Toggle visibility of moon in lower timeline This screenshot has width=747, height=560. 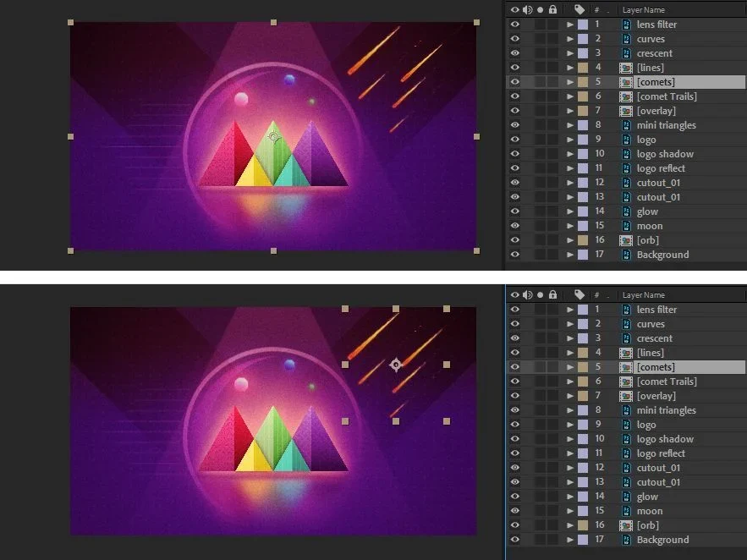(515, 511)
